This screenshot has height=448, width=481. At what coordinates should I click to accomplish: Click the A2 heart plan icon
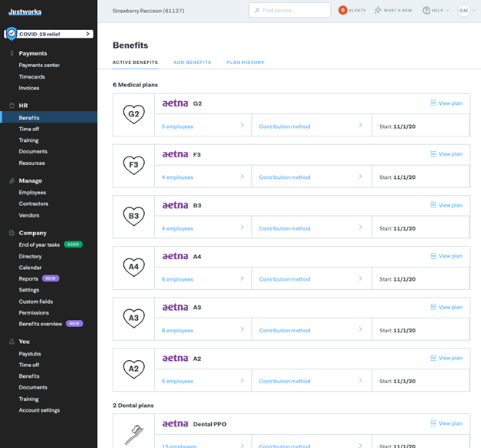(x=134, y=369)
